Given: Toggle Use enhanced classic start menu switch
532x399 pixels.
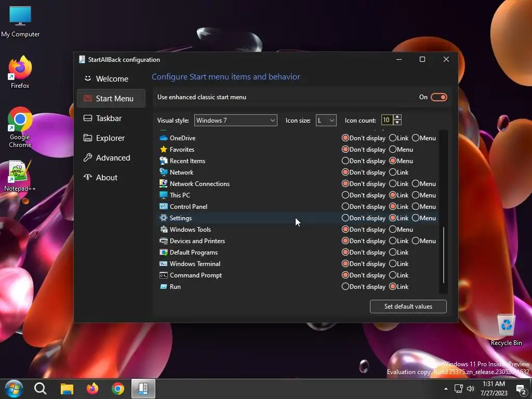Looking at the screenshot, I should 438,97.
